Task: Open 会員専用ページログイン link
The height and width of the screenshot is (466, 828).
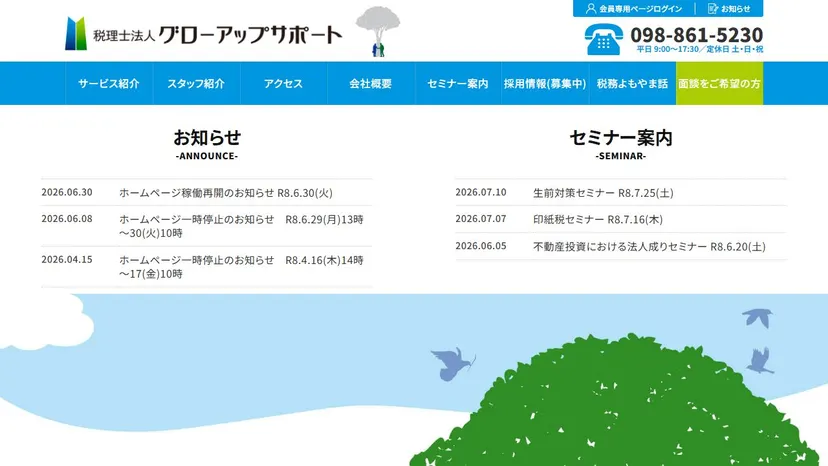Action: coord(634,8)
